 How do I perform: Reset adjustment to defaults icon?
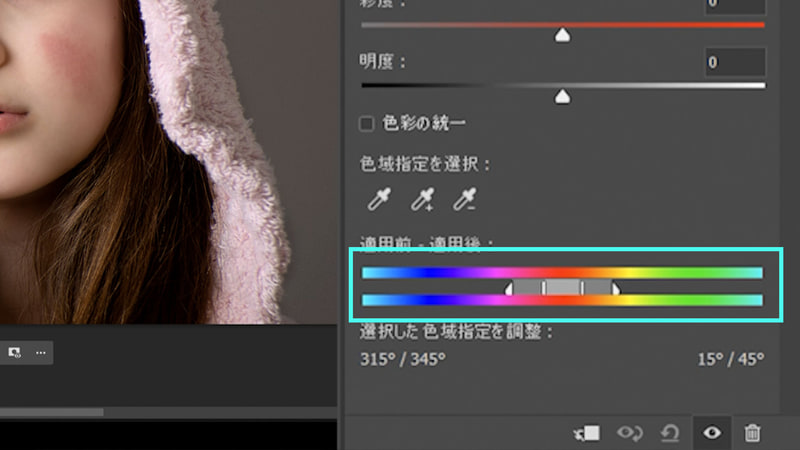670,433
